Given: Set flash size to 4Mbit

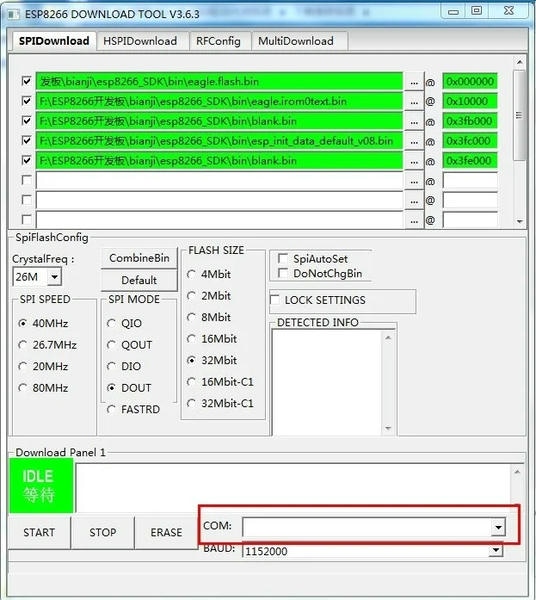Looking at the screenshot, I should click(x=191, y=274).
